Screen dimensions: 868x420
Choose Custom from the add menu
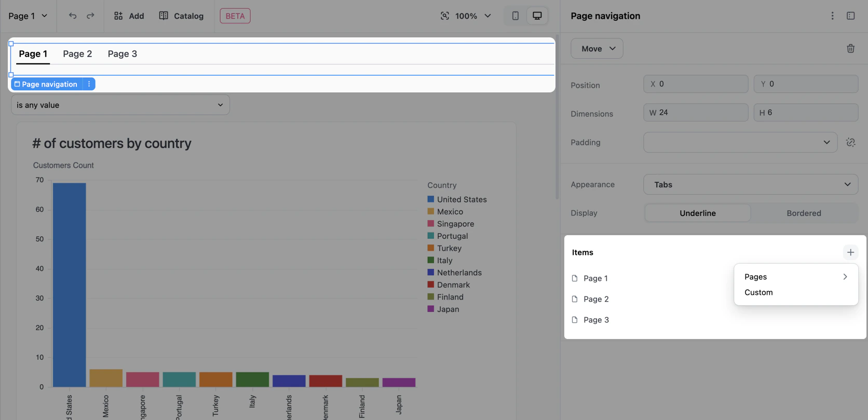(796, 292)
